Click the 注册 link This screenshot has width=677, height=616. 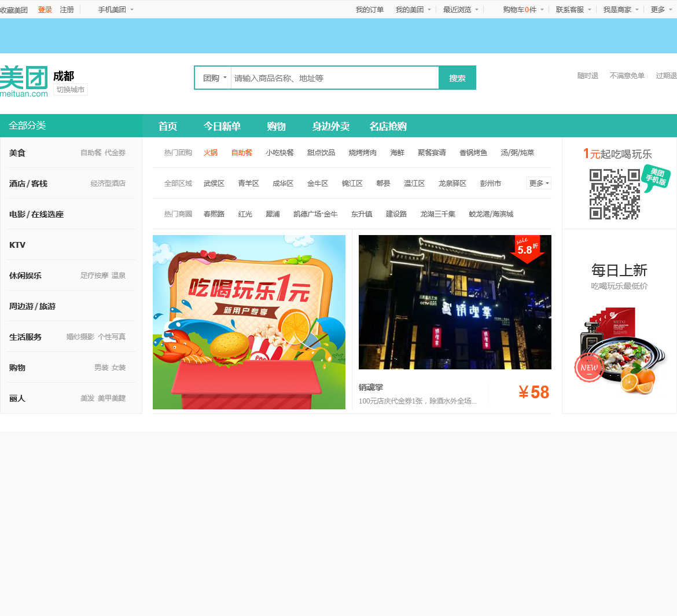[67, 9]
